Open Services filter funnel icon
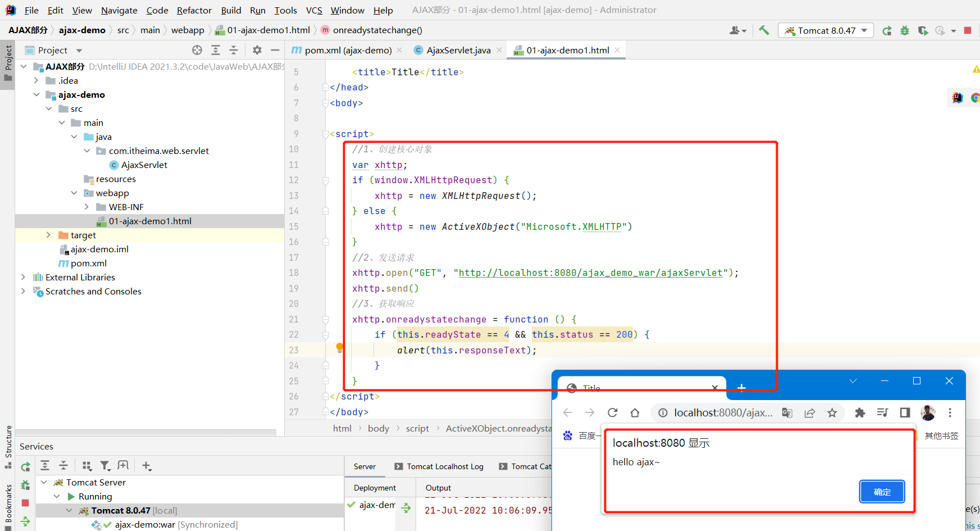The image size is (980, 531). click(x=105, y=465)
